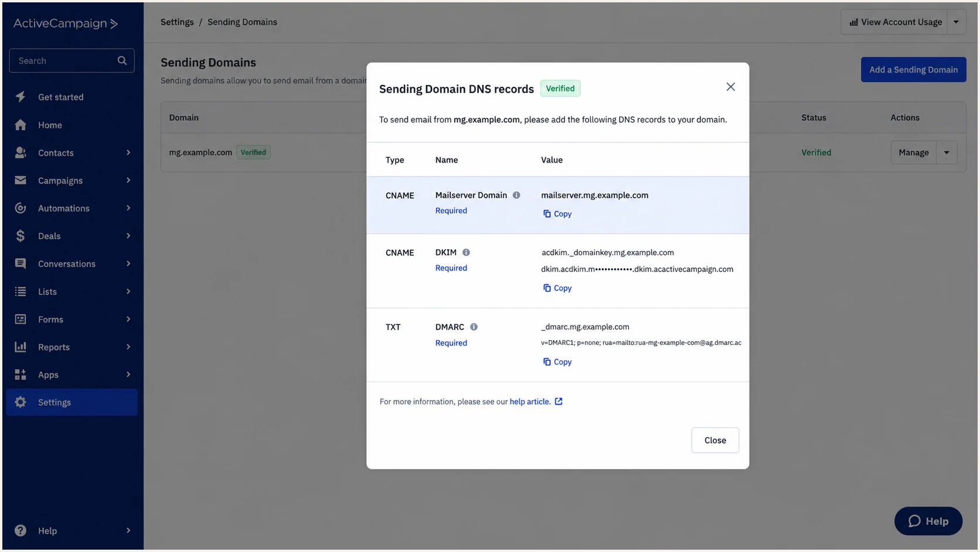Copy the DKIM record value
The width and height of the screenshot is (980, 552).
[x=557, y=288]
